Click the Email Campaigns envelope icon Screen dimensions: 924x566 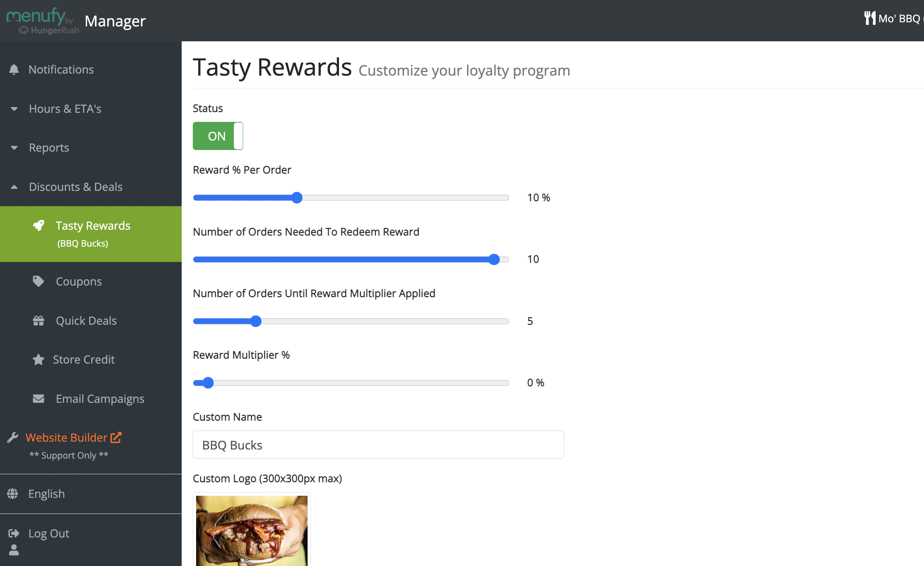click(x=38, y=399)
